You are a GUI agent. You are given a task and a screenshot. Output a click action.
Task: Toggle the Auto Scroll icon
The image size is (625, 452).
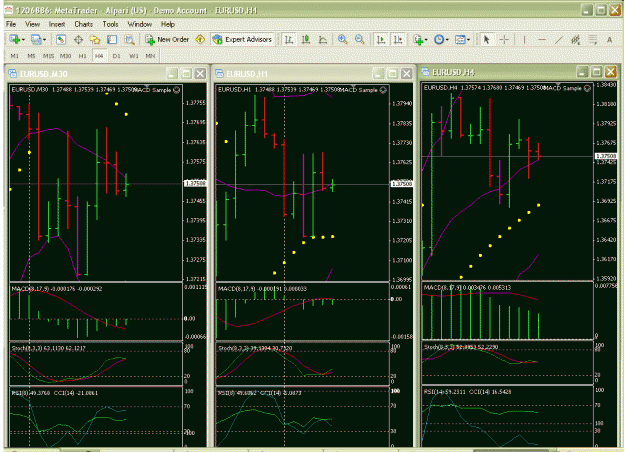[x=381, y=39]
